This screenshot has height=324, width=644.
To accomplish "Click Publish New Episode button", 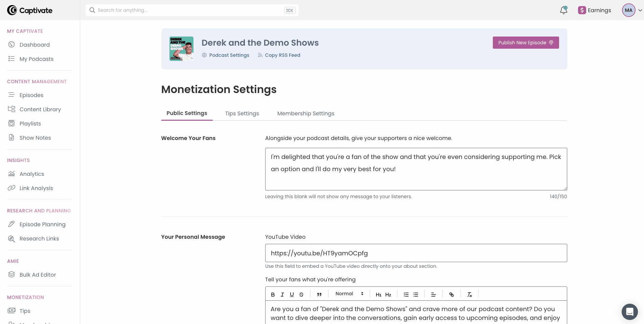I will pyautogui.click(x=526, y=43).
